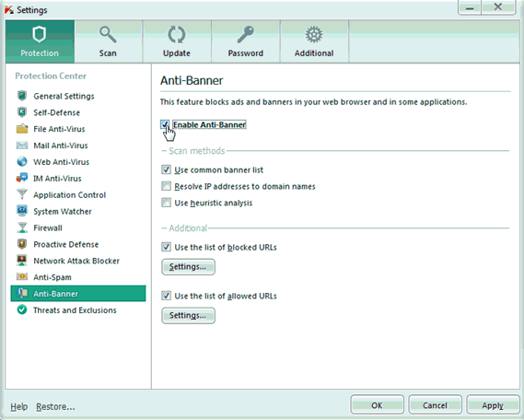Open the Scan tab magnifier icon
This screenshot has width=524, height=420.
point(108,34)
